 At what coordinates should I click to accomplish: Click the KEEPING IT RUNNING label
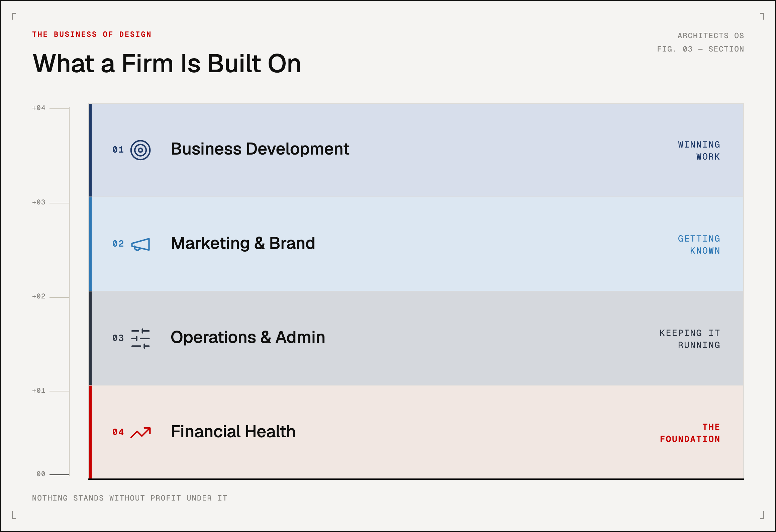(690, 339)
